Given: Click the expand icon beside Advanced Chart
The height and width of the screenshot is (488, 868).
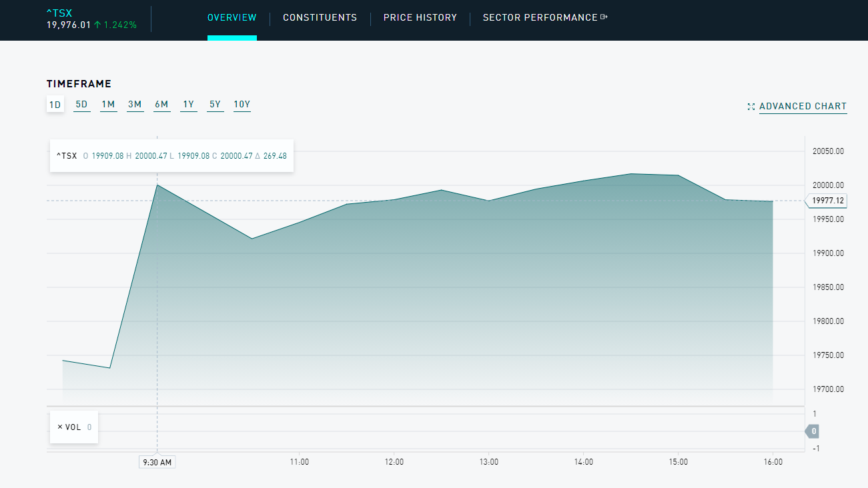Looking at the screenshot, I should click(751, 107).
